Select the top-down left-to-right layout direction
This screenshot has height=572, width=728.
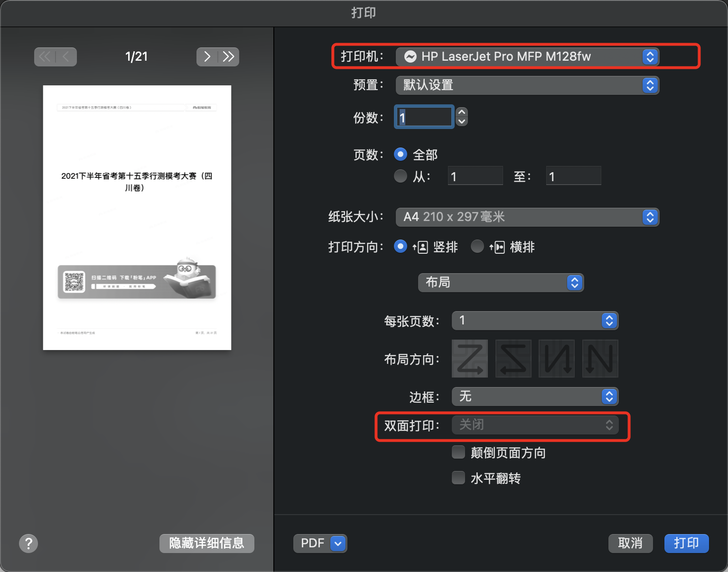[x=557, y=359]
